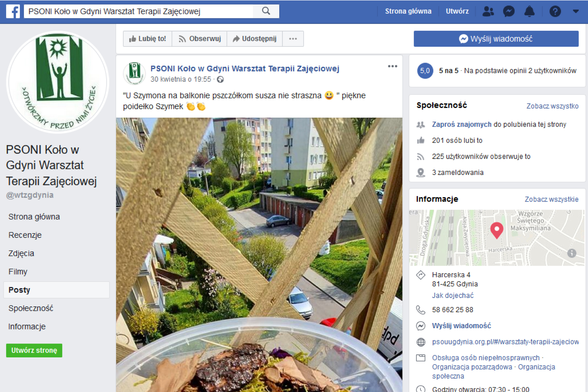This screenshot has width=588, height=392.
Task: Open Recenzje in the left sidebar
Action: tap(25, 235)
